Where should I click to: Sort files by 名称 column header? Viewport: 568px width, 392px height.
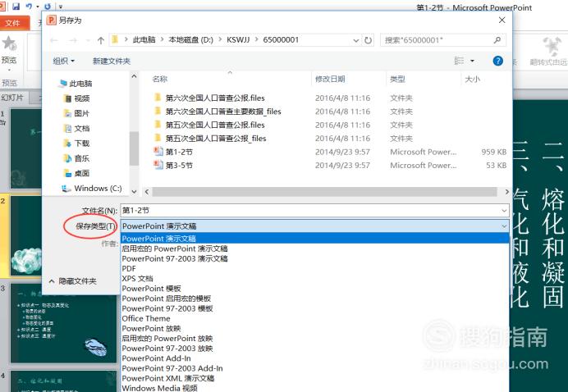[160, 79]
